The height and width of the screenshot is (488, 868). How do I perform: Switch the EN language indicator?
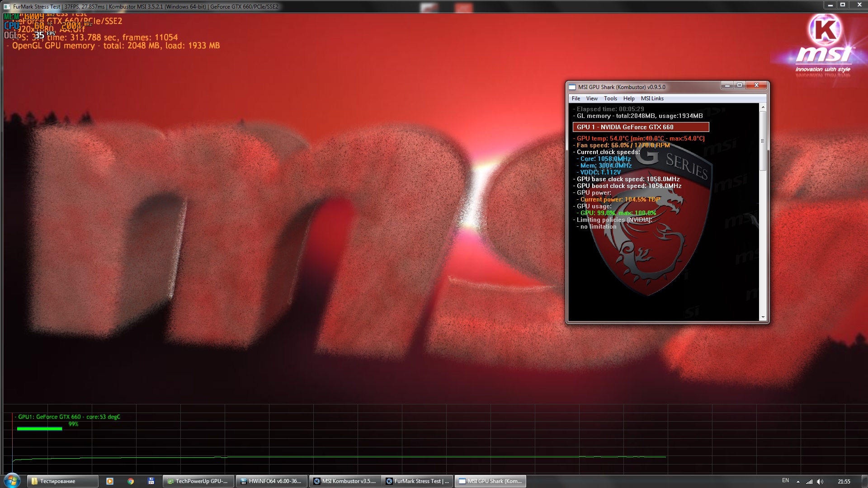[x=785, y=481]
